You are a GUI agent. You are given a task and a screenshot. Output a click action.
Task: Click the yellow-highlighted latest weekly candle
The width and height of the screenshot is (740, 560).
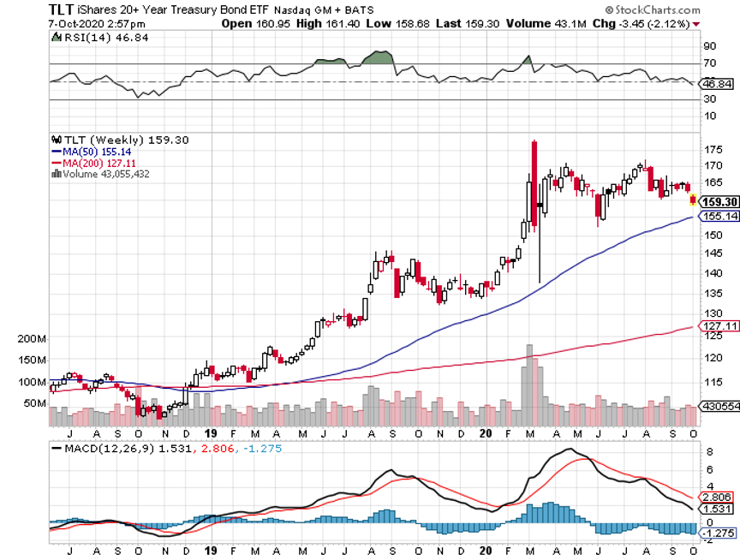(693, 200)
